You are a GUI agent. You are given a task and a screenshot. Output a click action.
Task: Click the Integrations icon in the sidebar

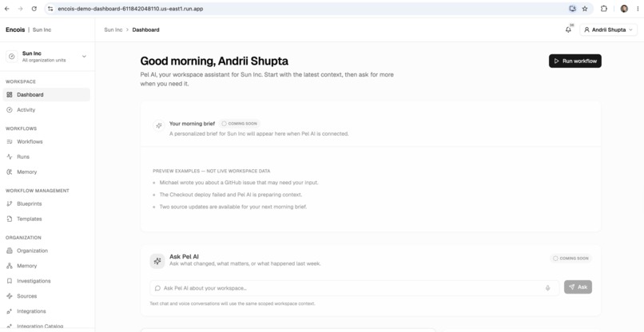[10, 311]
